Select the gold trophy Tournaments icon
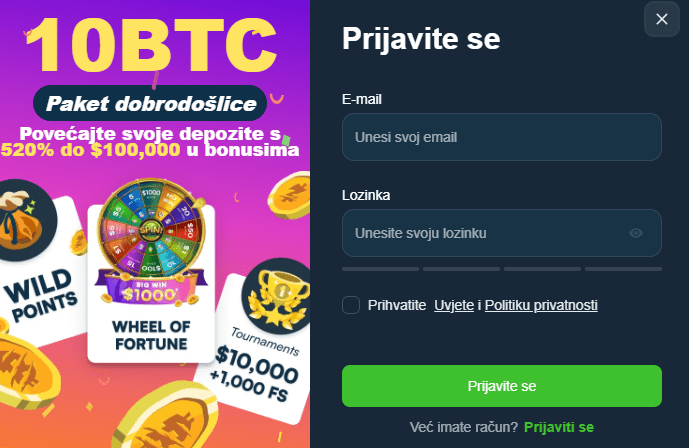Viewport: 689px width, 448px height. 276,295
